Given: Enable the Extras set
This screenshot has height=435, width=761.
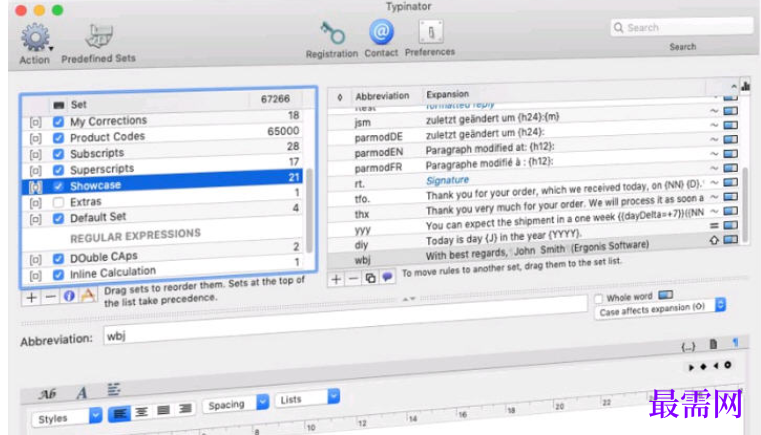Looking at the screenshot, I should pyautogui.click(x=58, y=202).
